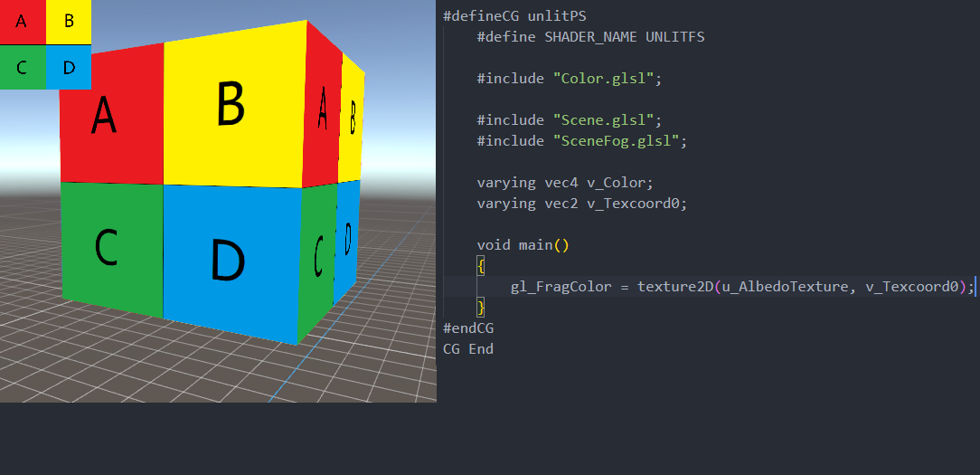This screenshot has height=475, width=980.
Task: Click the u_AlbedoTexture argument in the code
Action: (x=784, y=287)
